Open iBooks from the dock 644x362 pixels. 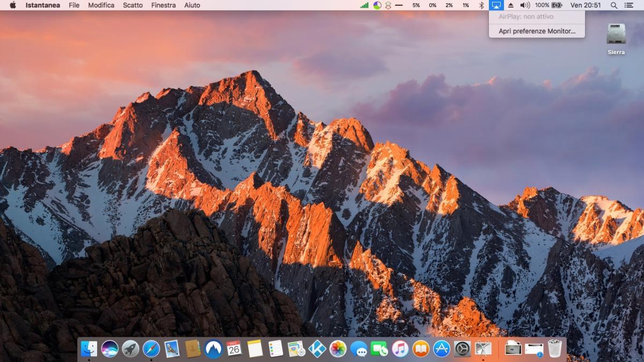(x=421, y=349)
